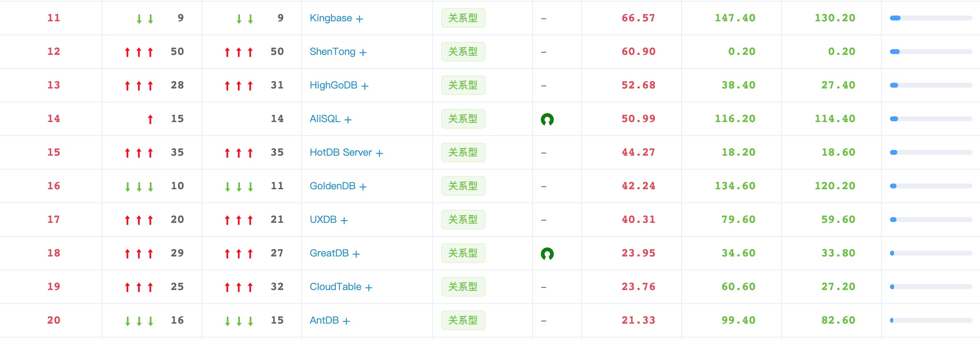The width and height of the screenshot is (980, 340).
Task: Click the green down arrows beside 16 for AntDB
Action: (139, 321)
